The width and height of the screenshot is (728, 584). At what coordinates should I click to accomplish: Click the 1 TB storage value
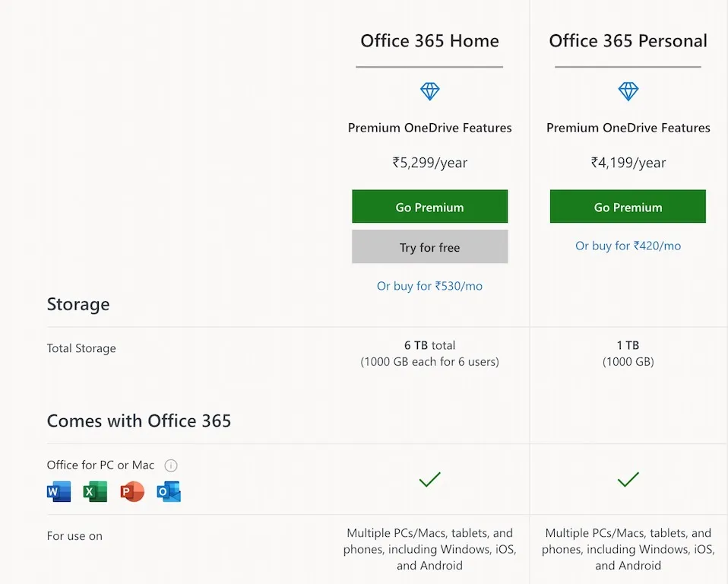click(628, 345)
